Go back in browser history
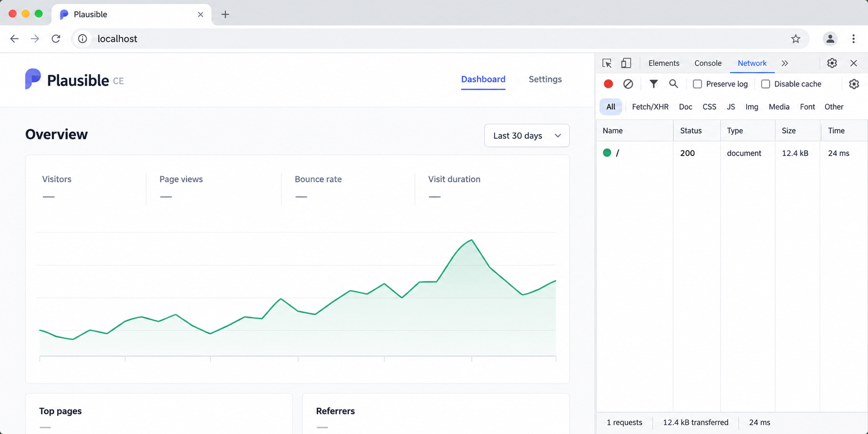Image resolution: width=868 pixels, height=434 pixels. pos(14,39)
